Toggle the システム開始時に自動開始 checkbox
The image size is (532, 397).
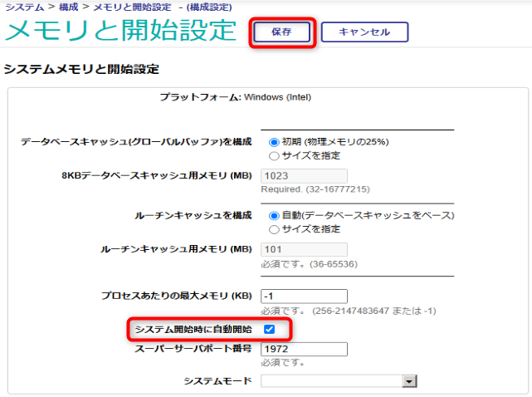[269, 330]
